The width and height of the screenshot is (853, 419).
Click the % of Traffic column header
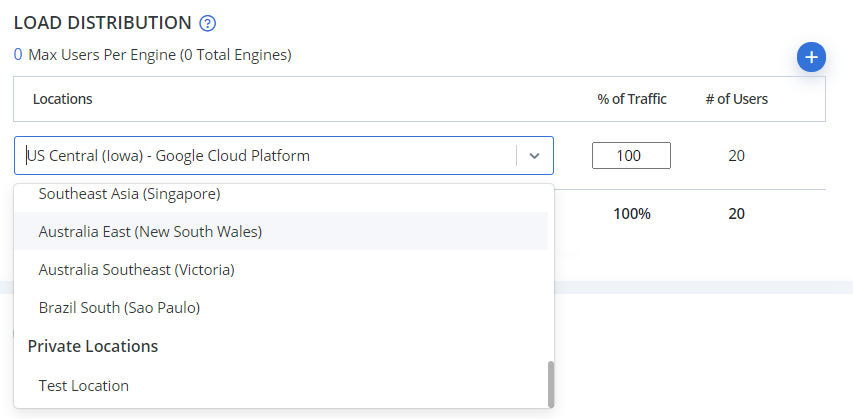point(632,99)
